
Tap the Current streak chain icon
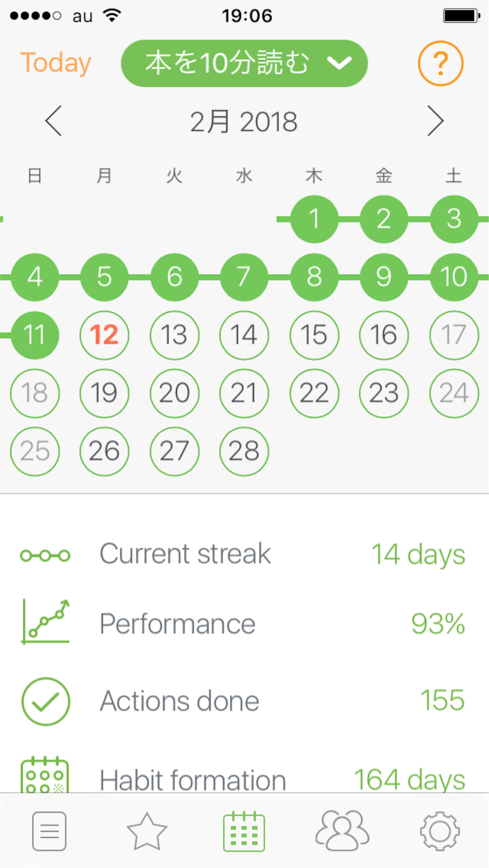point(45,556)
